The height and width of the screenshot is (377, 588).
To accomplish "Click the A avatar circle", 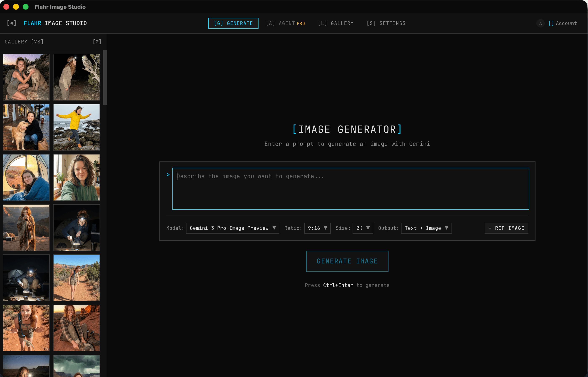I will (540, 23).
